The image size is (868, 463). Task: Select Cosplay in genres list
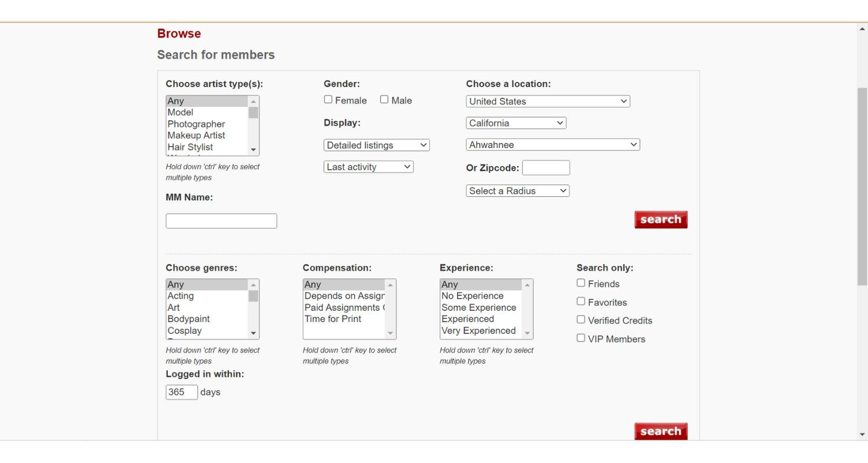coord(207,330)
